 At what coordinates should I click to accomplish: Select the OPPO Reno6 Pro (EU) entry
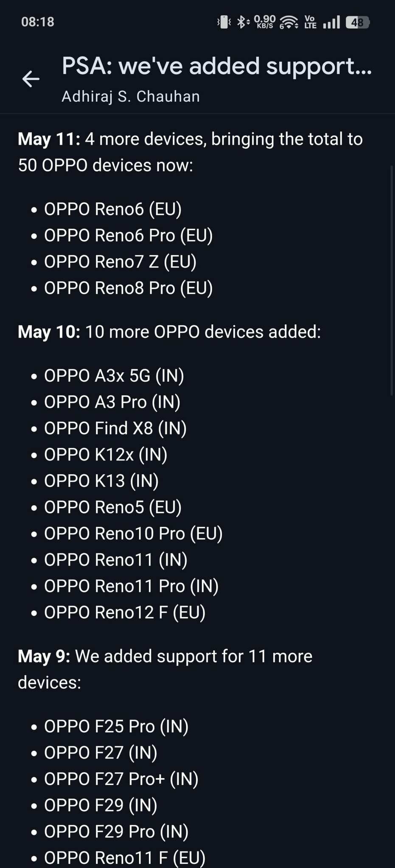[129, 236]
